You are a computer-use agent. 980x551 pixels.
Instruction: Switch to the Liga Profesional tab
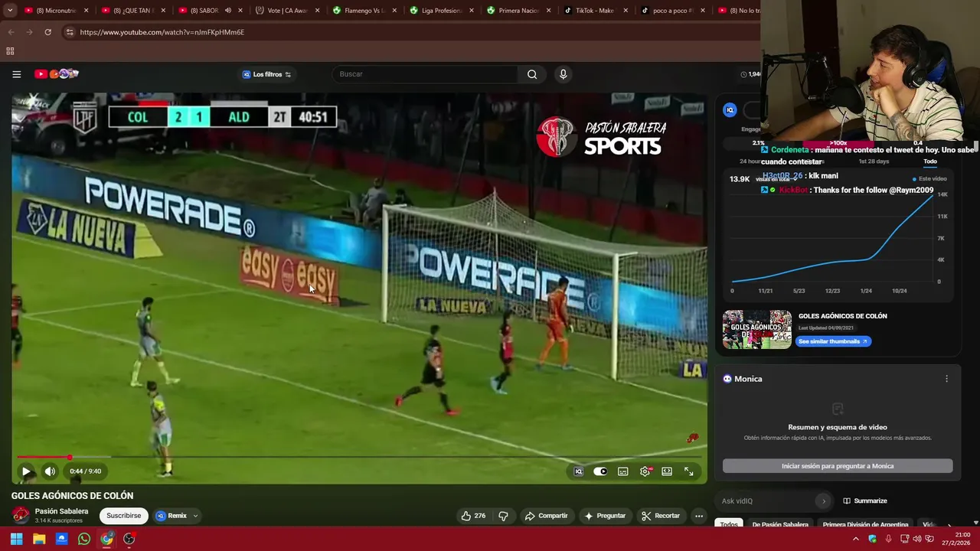point(441,11)
